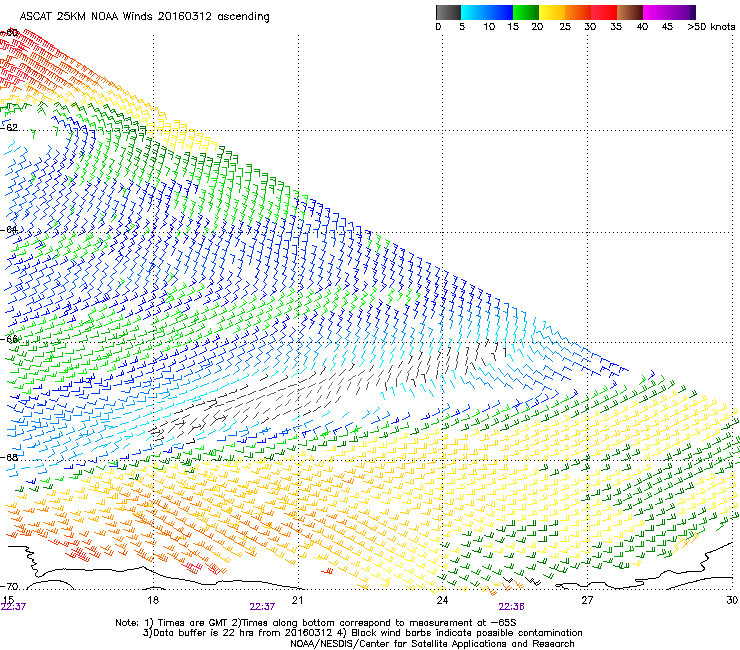The image size is (740, 650).
Task: Click the longitude axis label '24'
Action: coord(442,600)
